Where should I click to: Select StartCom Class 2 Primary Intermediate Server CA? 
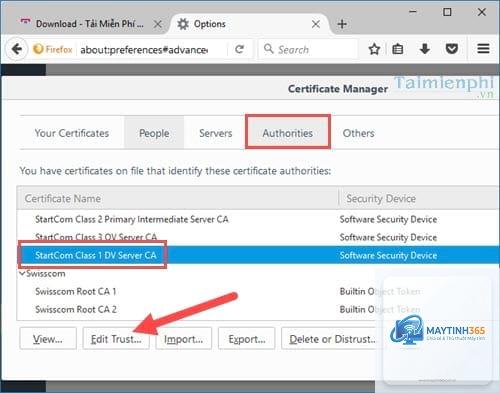coord(132,219)
